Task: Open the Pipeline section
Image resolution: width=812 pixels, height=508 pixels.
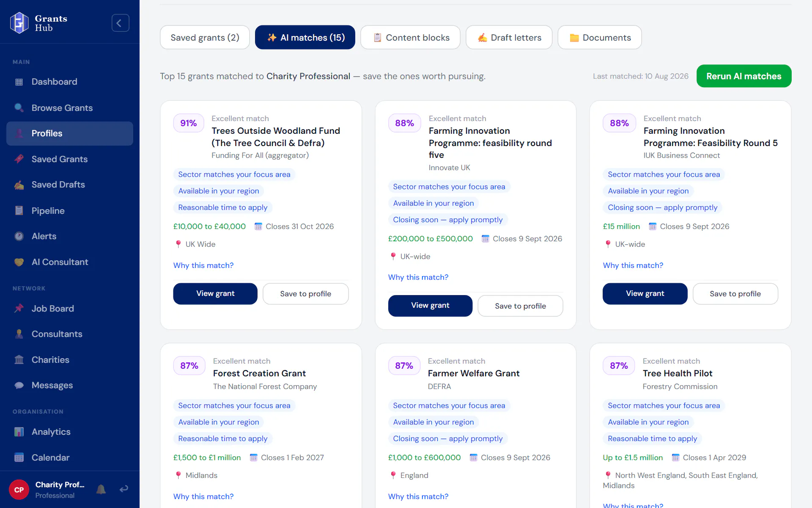Action: click(70, 211)
